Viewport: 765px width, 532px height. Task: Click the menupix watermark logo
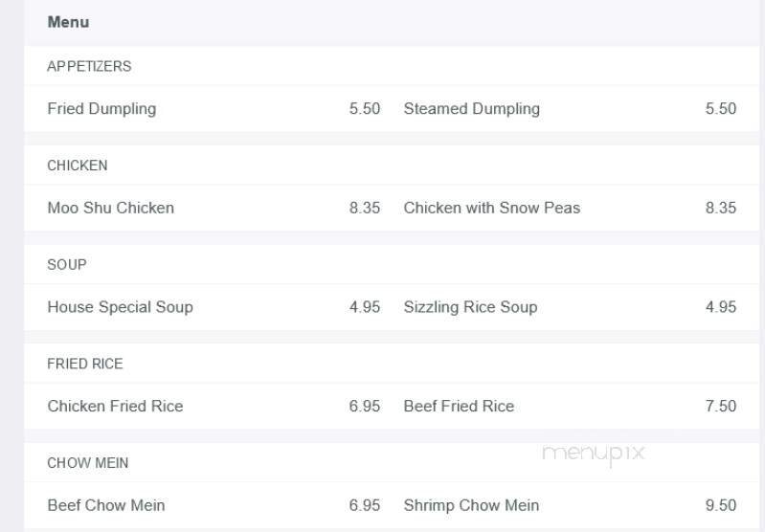pyautogui.click(x=593, y=453)
